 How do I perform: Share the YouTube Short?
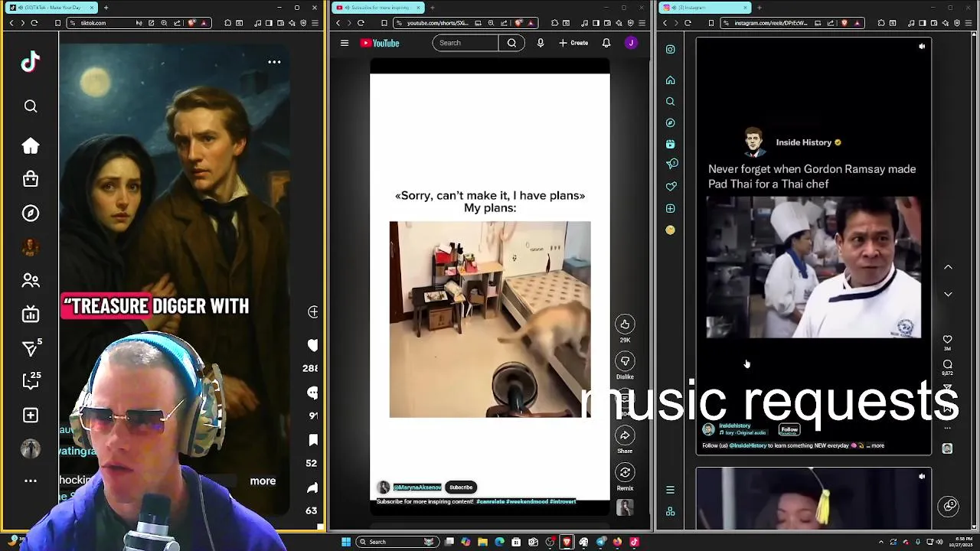click(625, 435)
